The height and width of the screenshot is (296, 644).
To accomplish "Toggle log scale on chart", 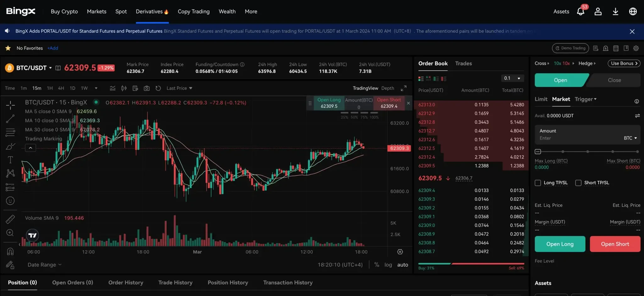I will pyautogui.click(x=388, y=265).
